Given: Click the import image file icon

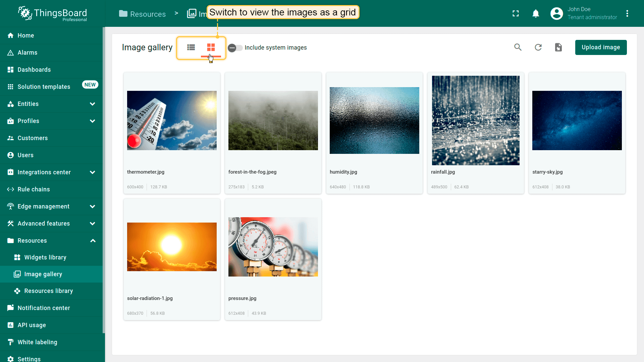Looking at the screenshot, I should click(558, 47).
